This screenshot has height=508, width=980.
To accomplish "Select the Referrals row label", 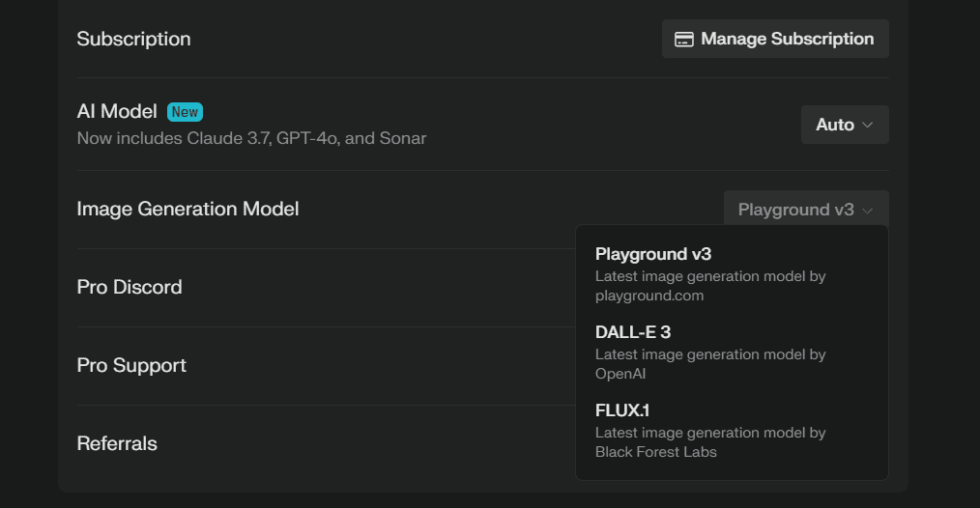I will tap(117, 443).
